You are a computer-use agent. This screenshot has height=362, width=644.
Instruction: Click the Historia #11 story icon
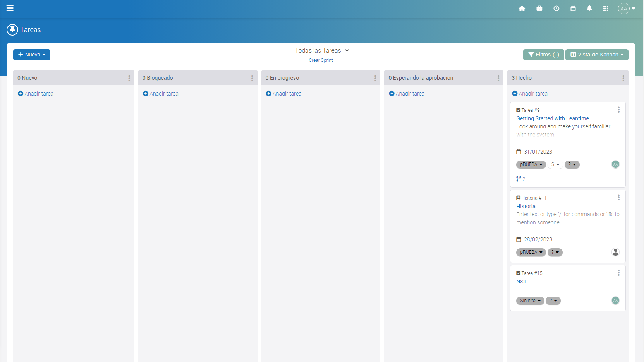coord(518,197)
